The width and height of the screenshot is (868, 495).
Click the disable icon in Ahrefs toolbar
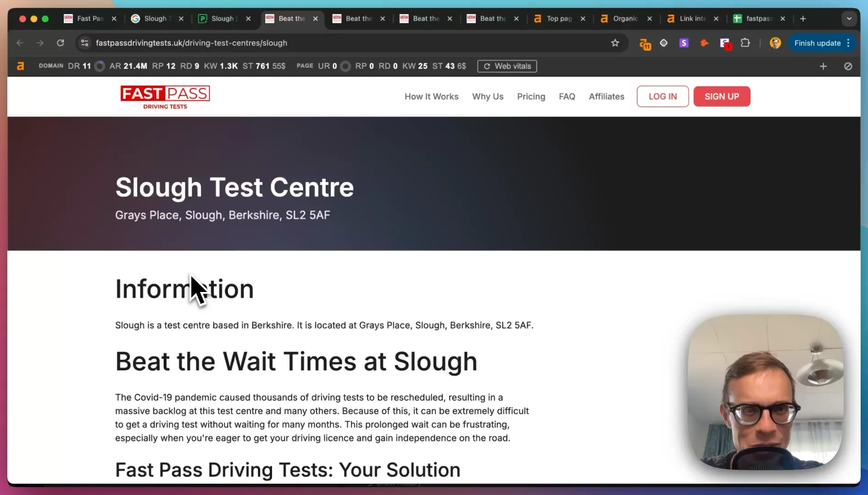(848, 66)
